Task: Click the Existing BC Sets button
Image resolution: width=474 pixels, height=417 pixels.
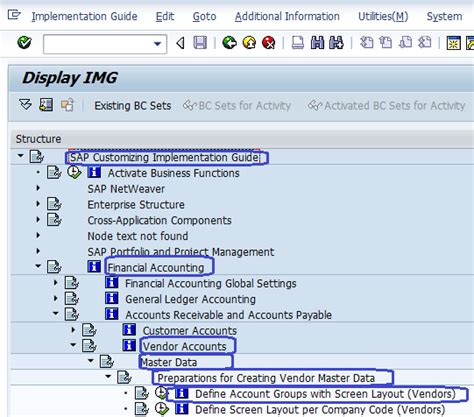Action: pos(133,106)
